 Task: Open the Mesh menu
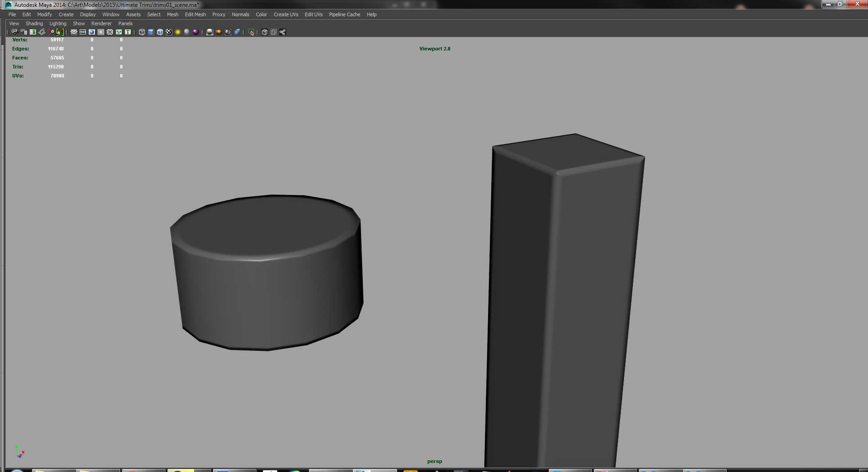(172, 14)
